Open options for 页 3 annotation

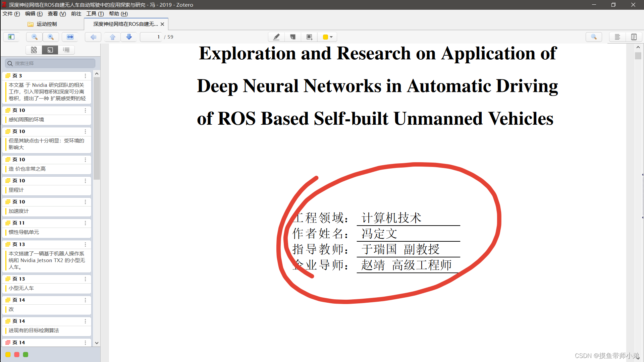[x=85, y=76]
